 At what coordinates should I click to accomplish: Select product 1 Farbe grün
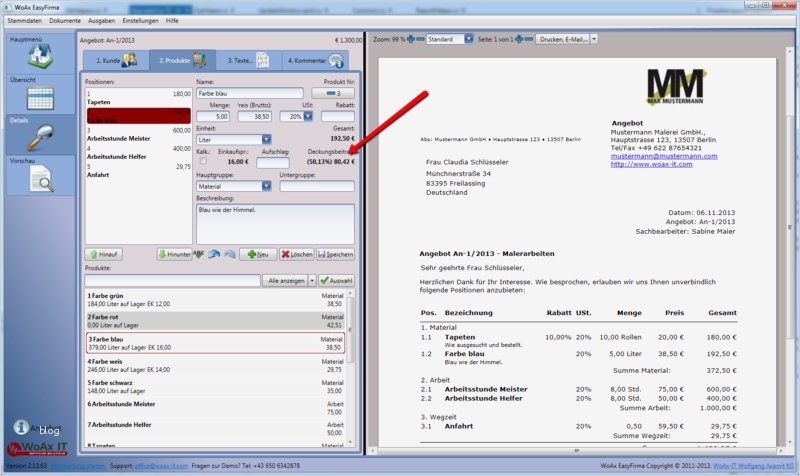coord(215,299)
